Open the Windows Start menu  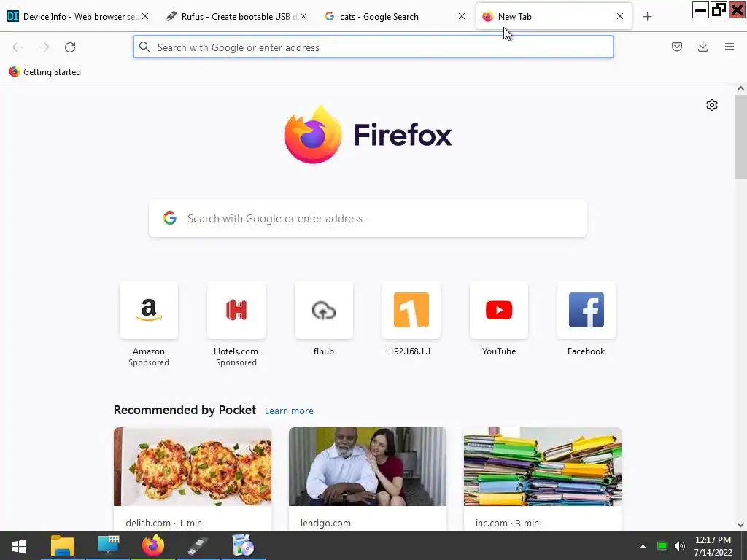[19, 545]
